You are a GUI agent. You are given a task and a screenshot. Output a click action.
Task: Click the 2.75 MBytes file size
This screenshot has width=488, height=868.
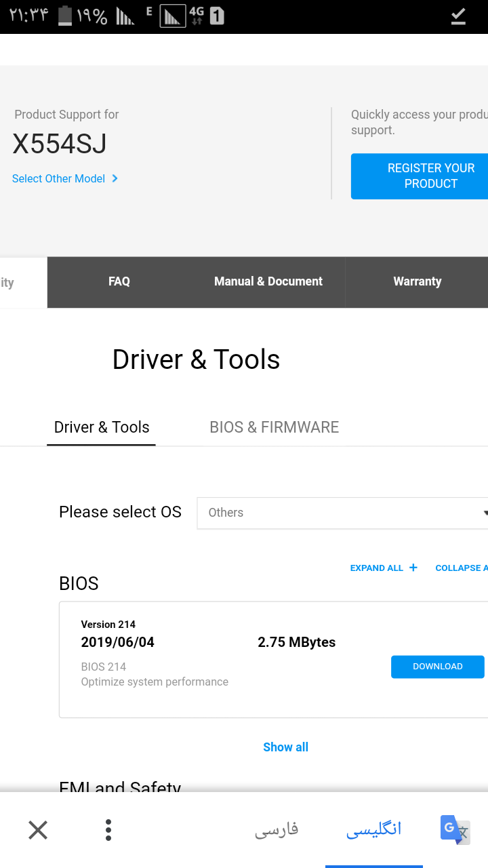point(297,642)
